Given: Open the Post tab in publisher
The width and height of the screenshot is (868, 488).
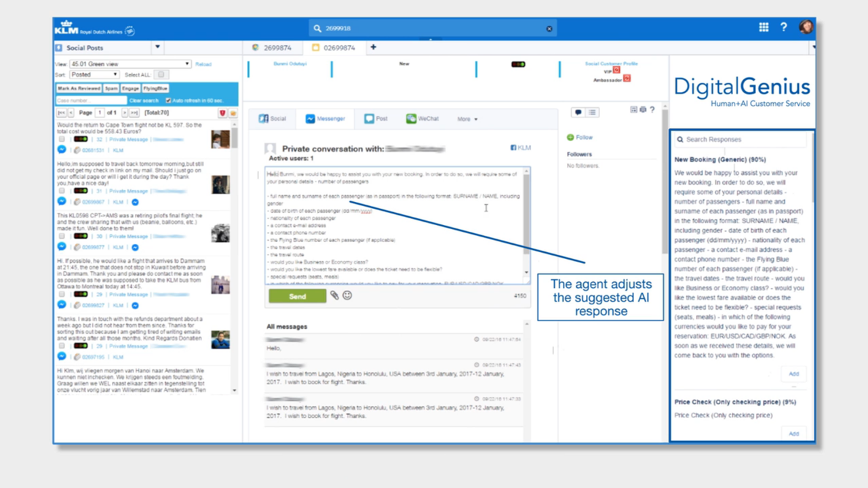Looking at the screenshot, I should [x=376, y=119].
